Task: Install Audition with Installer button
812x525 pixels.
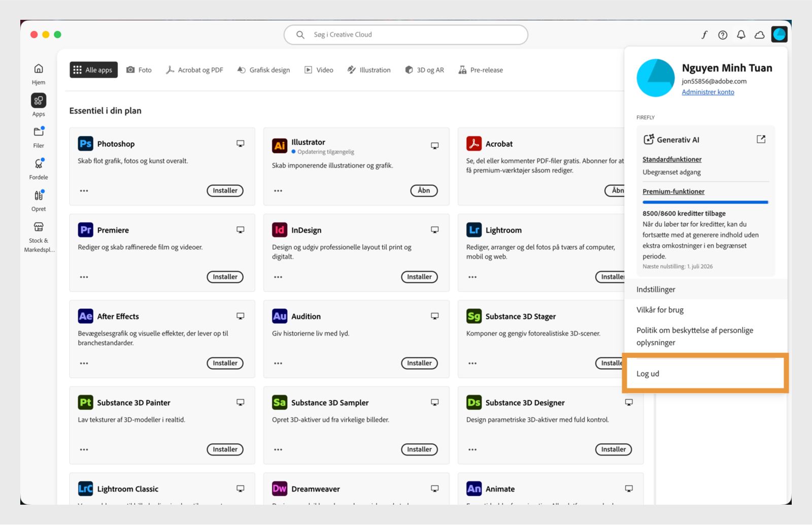Action: click(x=419, y=363)
